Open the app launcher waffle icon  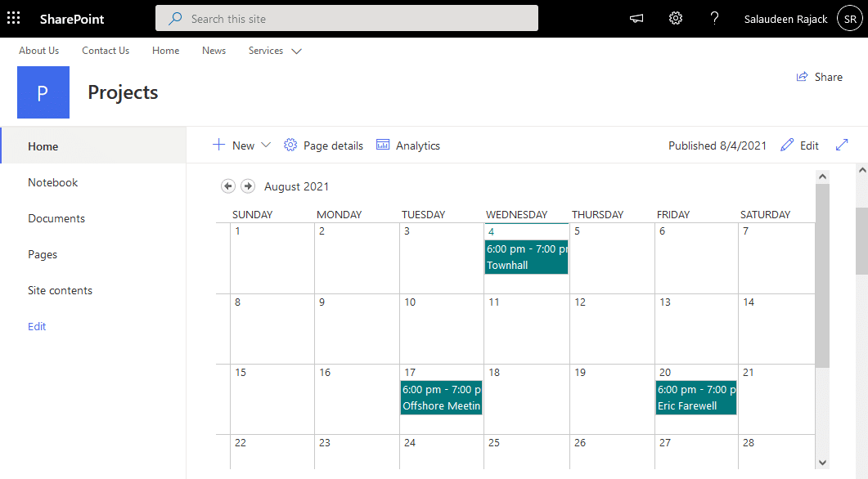14,18
